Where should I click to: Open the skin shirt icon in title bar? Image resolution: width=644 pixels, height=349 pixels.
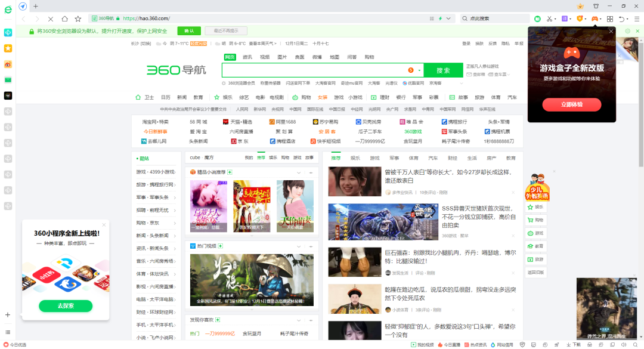[596, 6]
